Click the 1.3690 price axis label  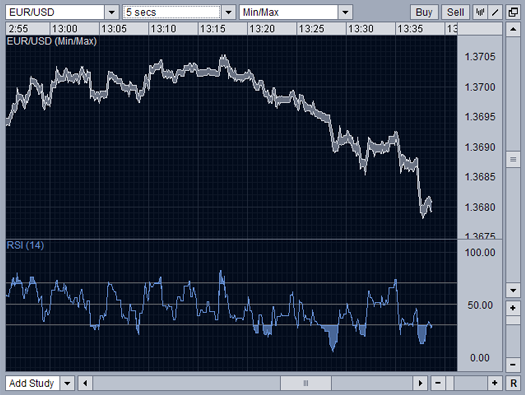480,147
